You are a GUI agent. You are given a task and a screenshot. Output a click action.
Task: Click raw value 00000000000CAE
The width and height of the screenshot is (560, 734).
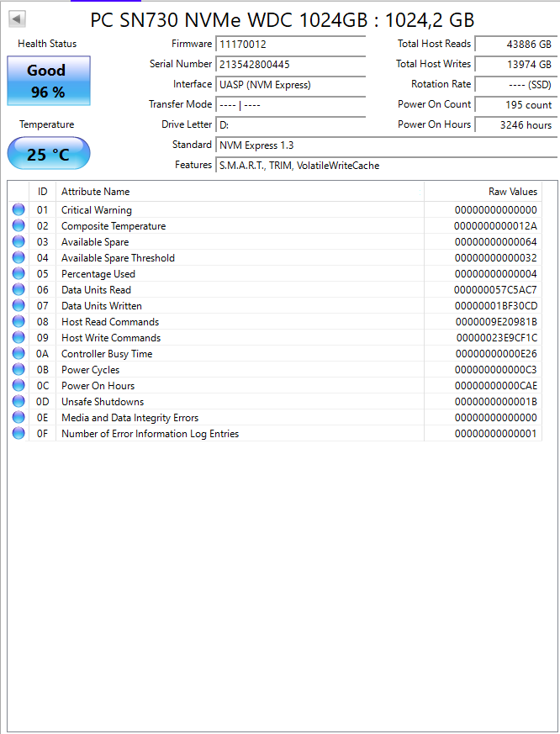pyautogui.click(x=496, y=386)
